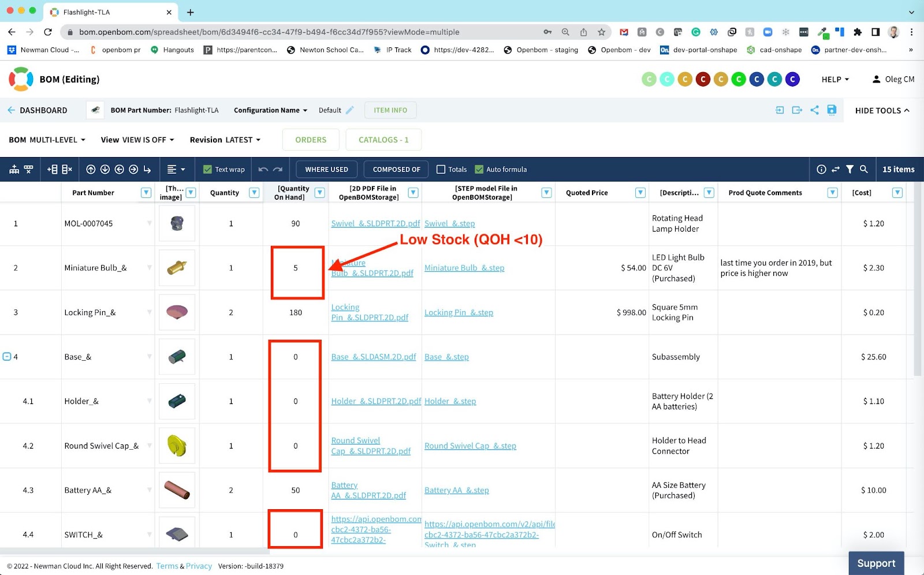
Task: Click the 'Newton School Ca...' bookmark
Action: [325, 50]
